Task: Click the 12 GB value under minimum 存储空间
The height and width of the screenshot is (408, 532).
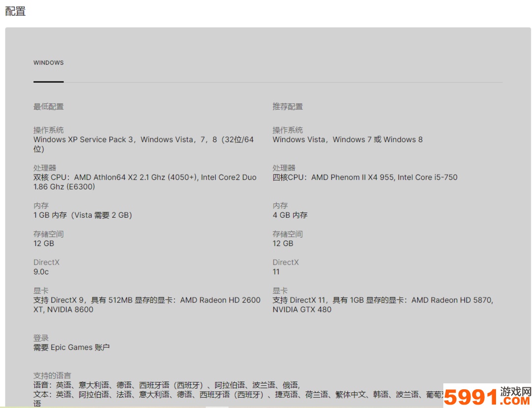Action: click(44, 243)
